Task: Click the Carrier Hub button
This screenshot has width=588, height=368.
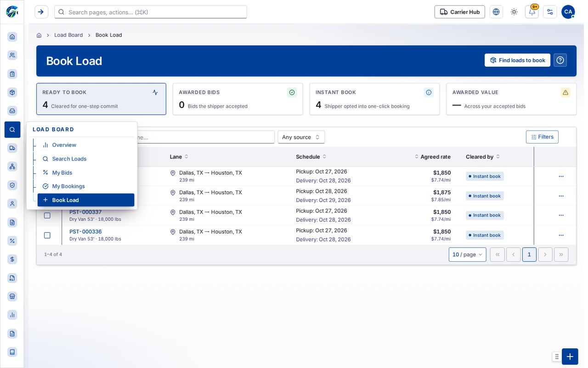Action: click(x=459, y=12)
